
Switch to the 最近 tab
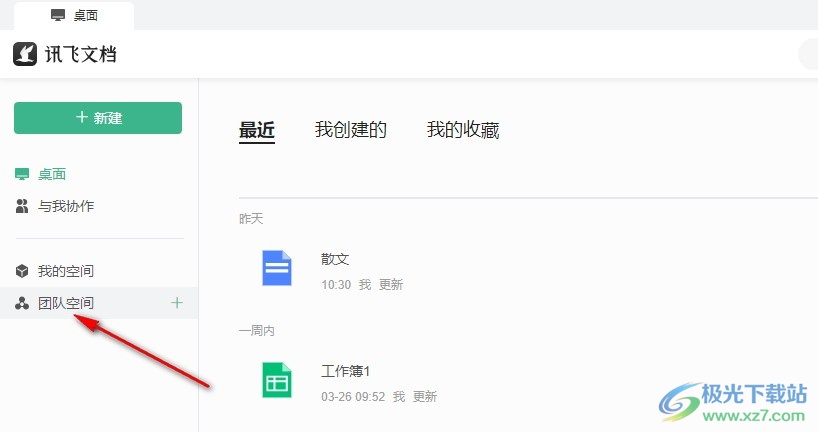(x=257, y=130)
